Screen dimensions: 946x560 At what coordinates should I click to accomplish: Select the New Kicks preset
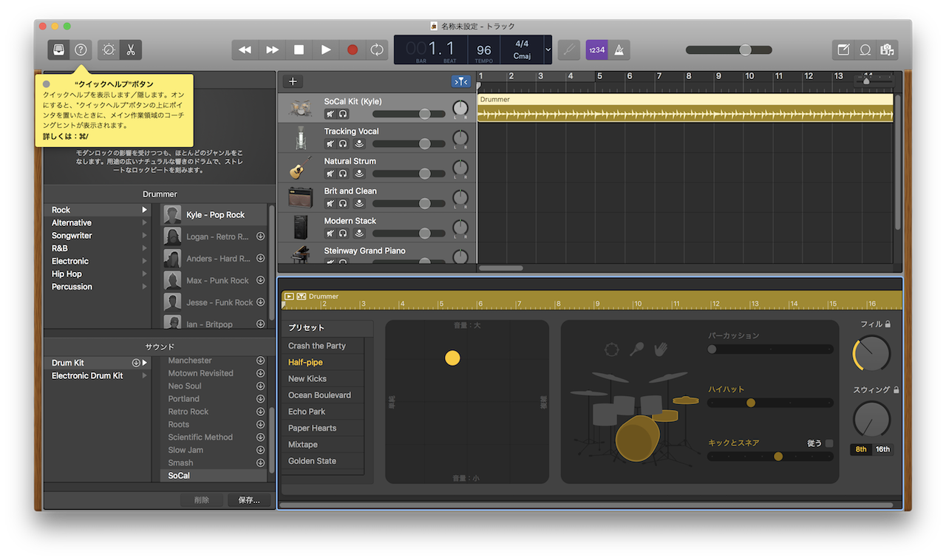322,378
